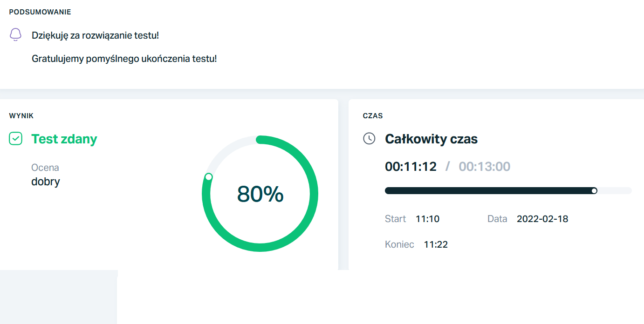
Task: Click the clock icon beside Całkowity czas
Action: (369, 139)
